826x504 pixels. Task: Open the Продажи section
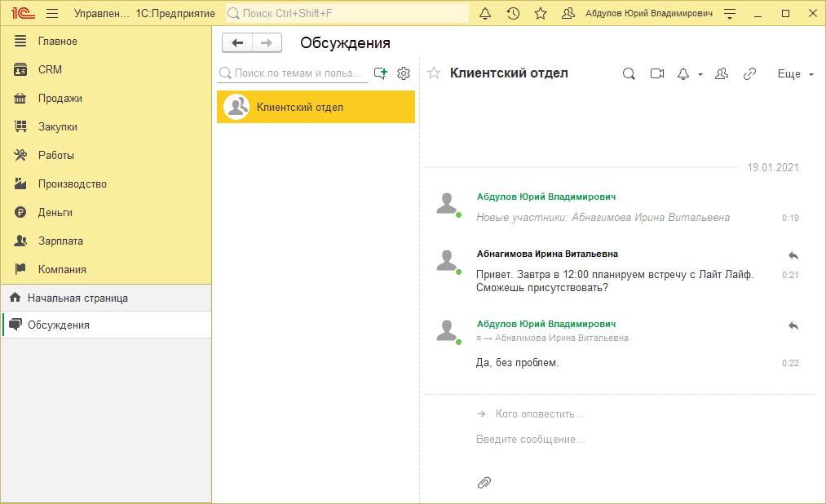60,98
